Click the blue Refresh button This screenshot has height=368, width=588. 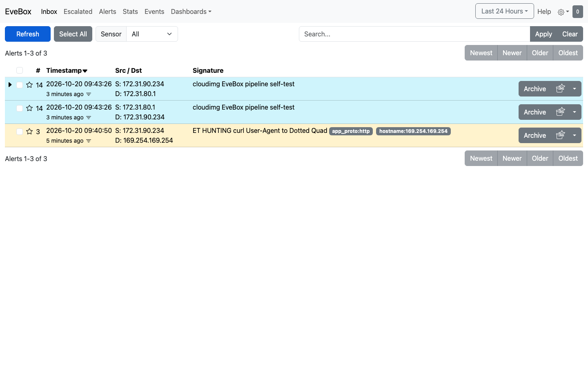click(28, 34)
